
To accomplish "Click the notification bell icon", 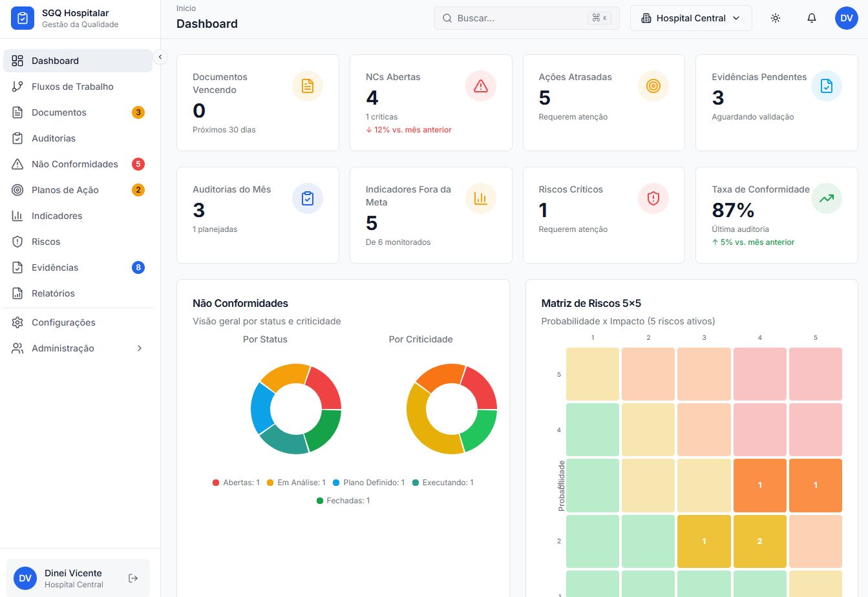I will [x=812, y=18].
